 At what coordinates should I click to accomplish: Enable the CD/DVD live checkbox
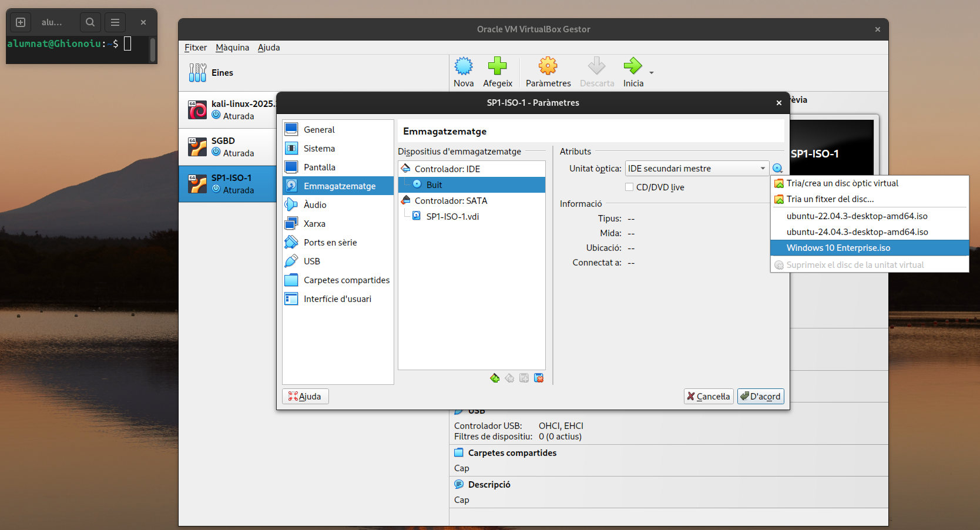point(629,187)
